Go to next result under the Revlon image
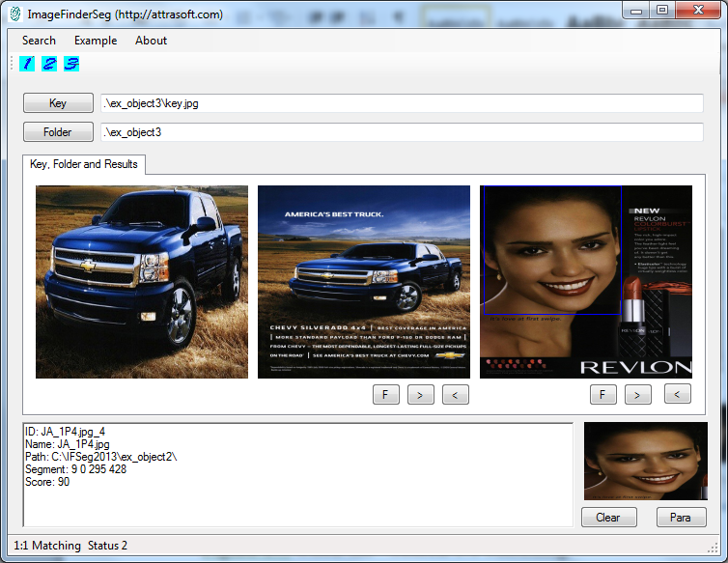Image resolution: width=728 pixels, height=563 pixels. pyautogui.click(x=638, y=395)
